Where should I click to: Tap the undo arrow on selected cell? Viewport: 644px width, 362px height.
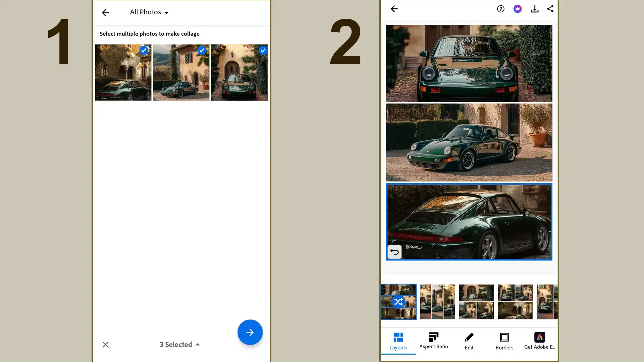click(x=394, y=252)
